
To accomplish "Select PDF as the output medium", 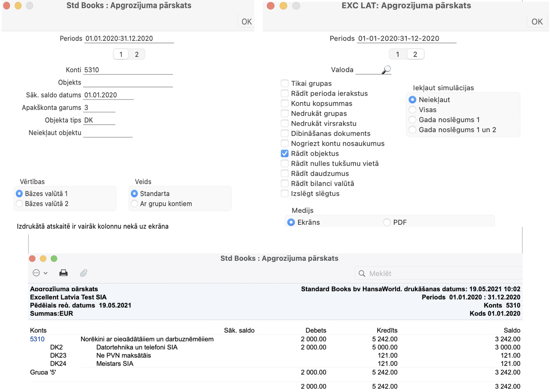I will [x=386, y=222].
